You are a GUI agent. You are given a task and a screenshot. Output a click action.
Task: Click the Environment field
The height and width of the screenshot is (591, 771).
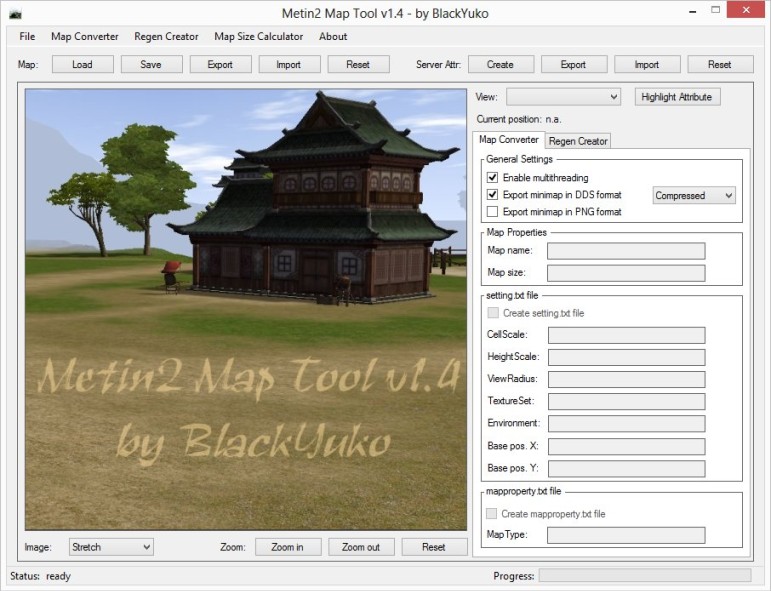(626, 423)
